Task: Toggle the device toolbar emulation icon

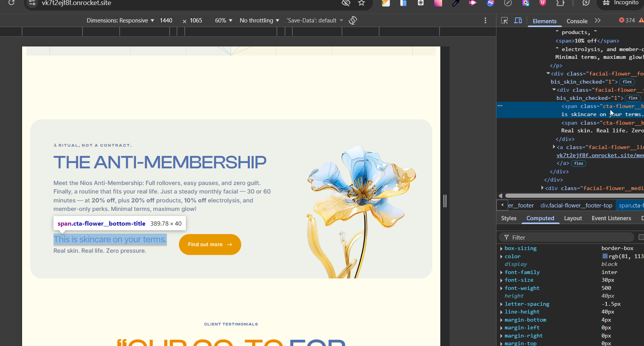Action: click(518, 21)
